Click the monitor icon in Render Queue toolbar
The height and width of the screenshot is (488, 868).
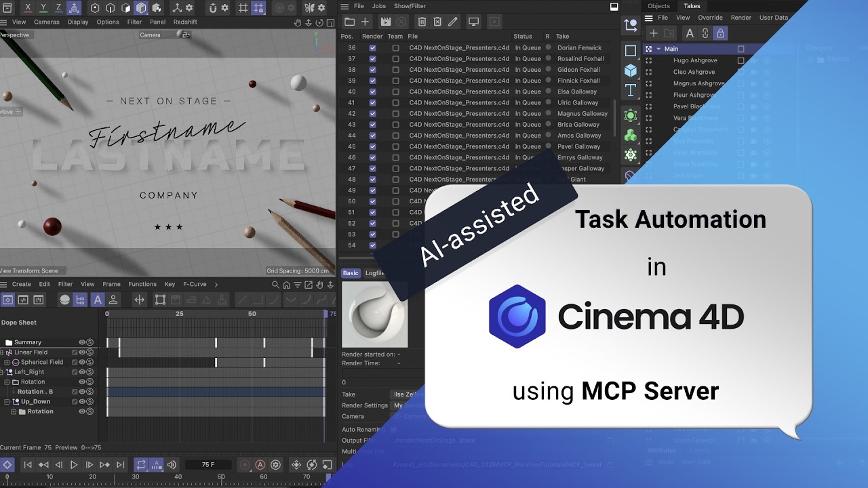coord(474,22)
